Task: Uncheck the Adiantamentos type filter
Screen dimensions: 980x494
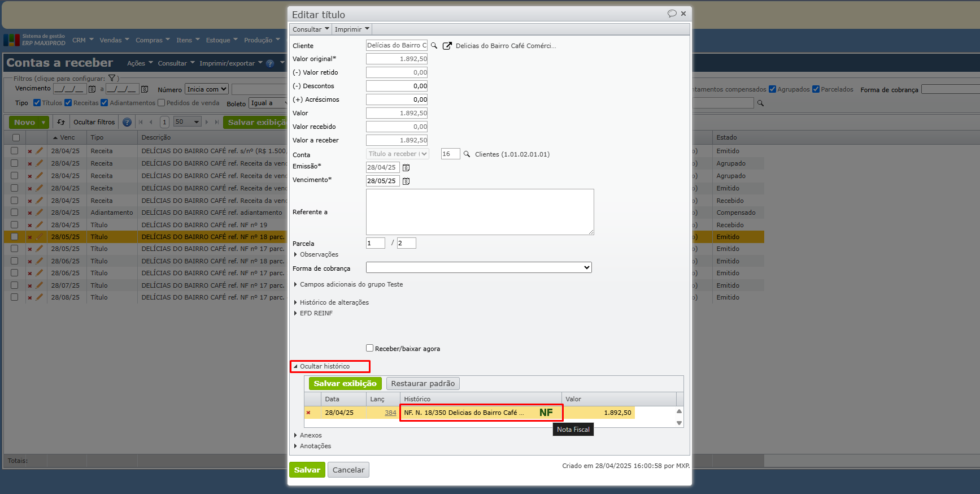Action: coord(104,103)
